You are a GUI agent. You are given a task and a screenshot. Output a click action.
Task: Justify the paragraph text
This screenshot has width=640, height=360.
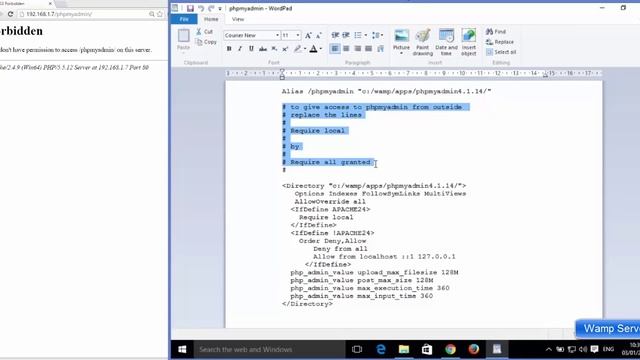click(x=369, y=49)
